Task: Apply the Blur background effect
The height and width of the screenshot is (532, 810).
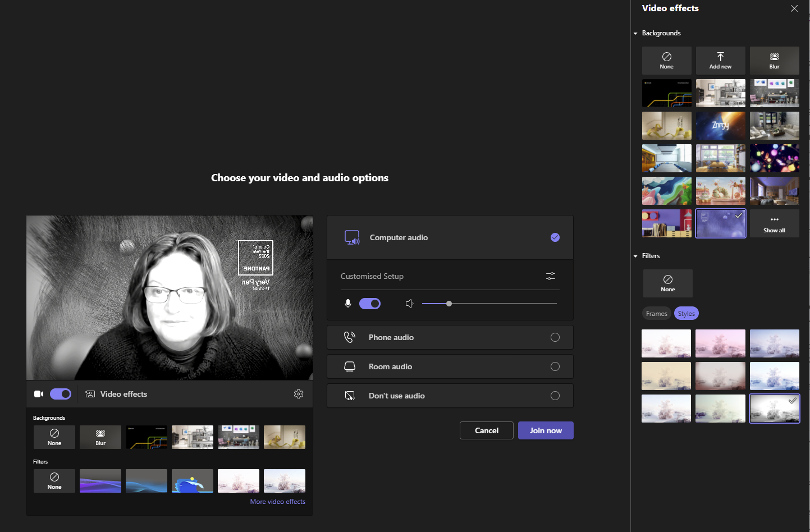Action: tap(774, 60)
